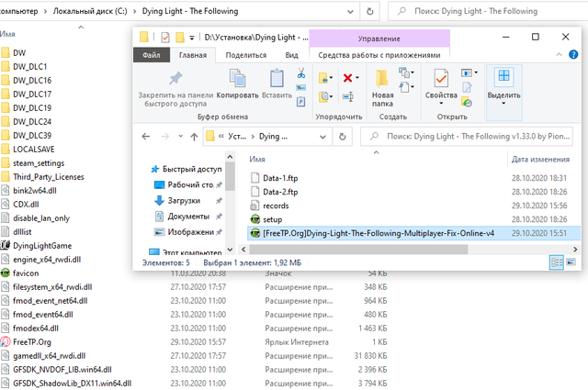The height and width of the screenshot is (390, 588).
Task: Click the Open icon in Open group
Action: pos(467,72)
